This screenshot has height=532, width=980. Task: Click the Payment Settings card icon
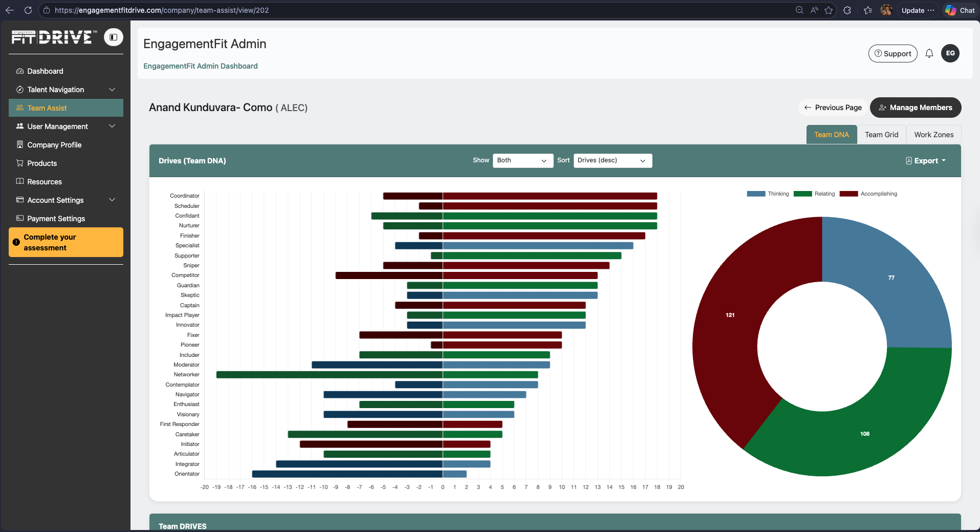20,219
